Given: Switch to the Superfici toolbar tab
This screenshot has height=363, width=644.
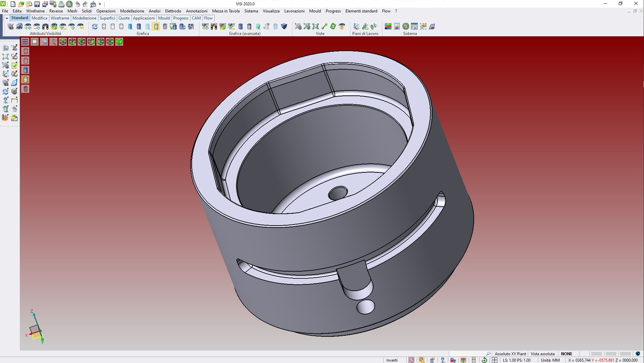Looking at the screenshot, I should pyautogui.click(x=107, y=18).
